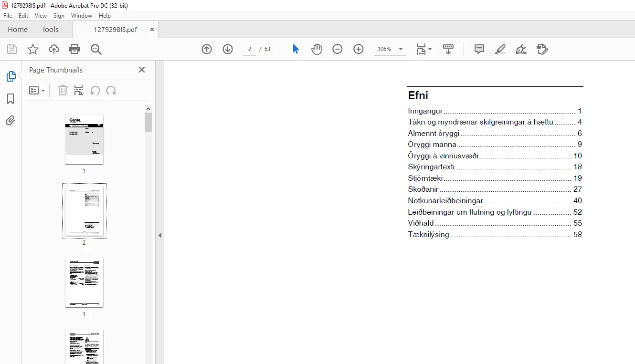The height and width of the screenshot is (364, 635).
Task: Activate the Hand pan tool
Action: 317,49
